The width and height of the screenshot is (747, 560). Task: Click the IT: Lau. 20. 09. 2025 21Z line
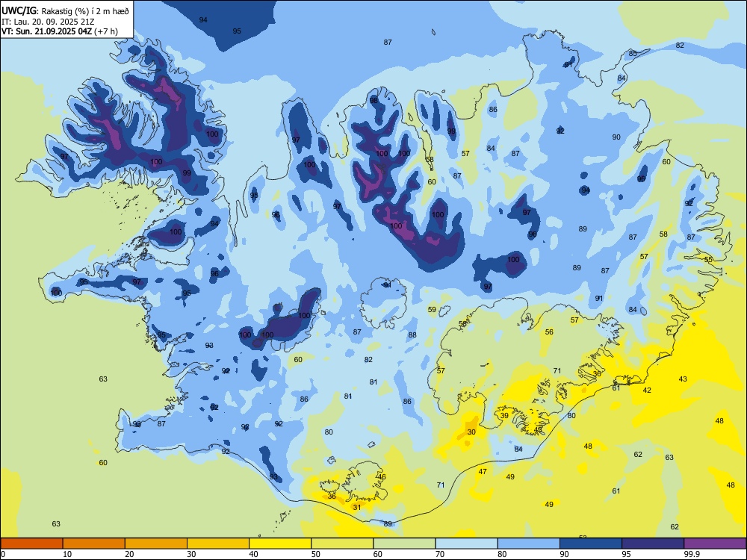(49, 22)
